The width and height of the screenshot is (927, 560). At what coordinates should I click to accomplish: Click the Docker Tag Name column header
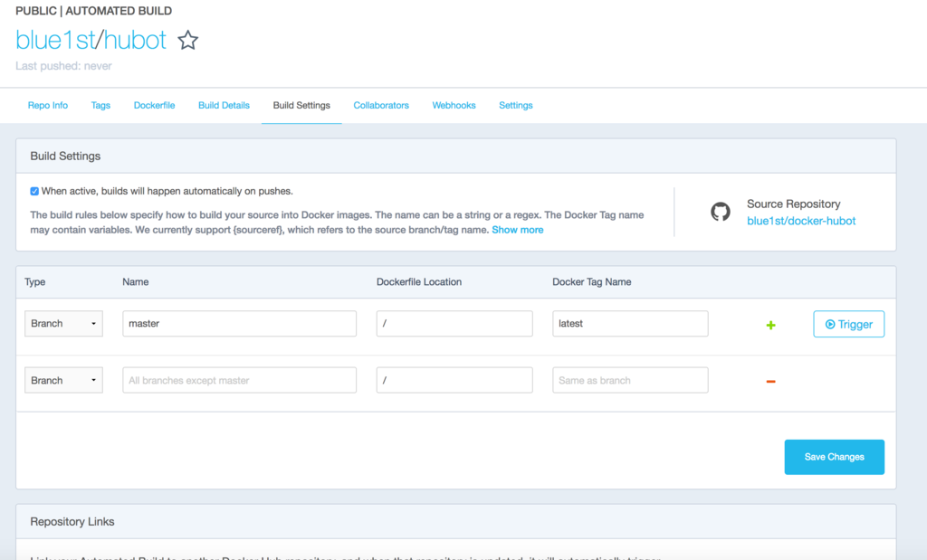coord(592,281)
